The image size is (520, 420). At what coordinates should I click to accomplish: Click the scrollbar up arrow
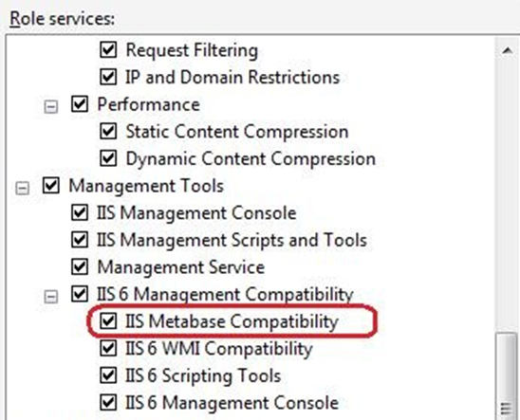507,50
